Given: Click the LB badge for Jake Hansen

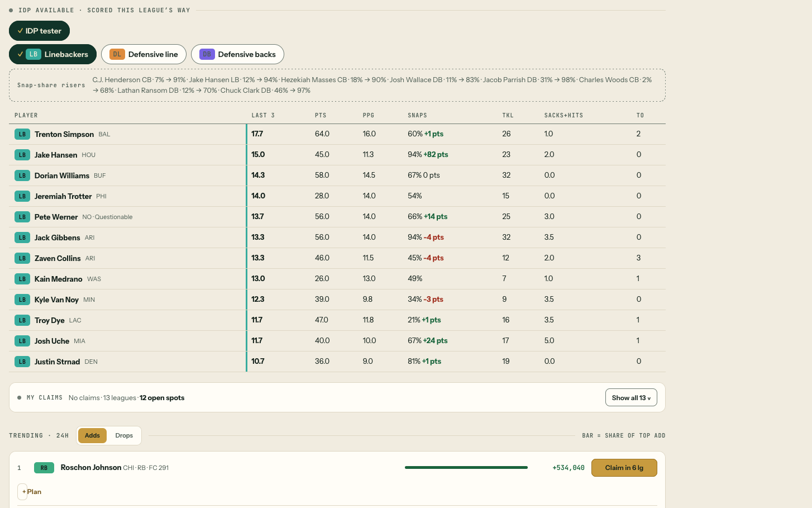Looking at the screenshot, I should (x=22, y=155).
